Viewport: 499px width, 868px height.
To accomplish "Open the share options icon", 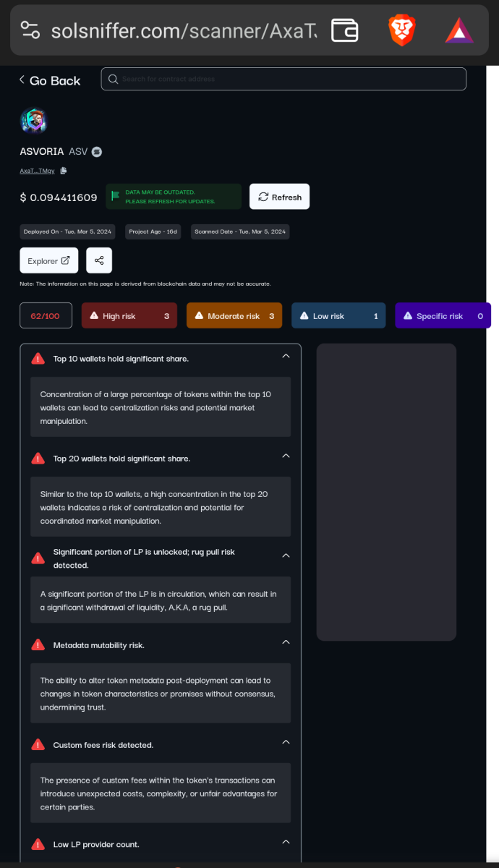I will tap(99, 260).
